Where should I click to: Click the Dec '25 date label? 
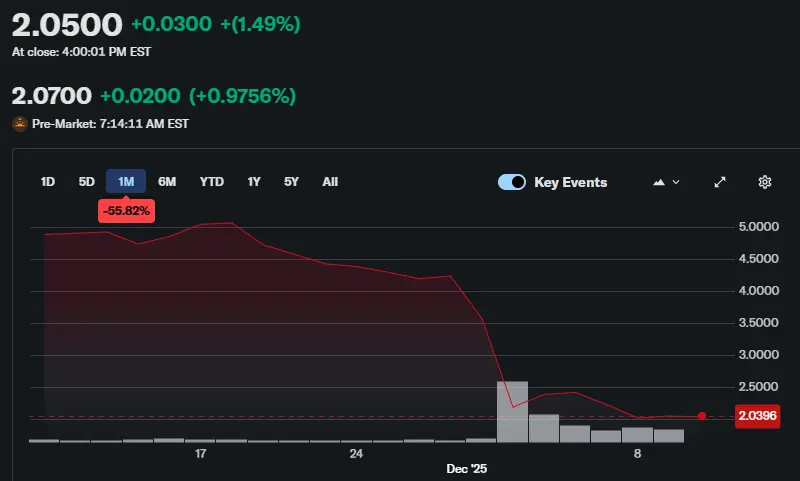coord(466,469)
